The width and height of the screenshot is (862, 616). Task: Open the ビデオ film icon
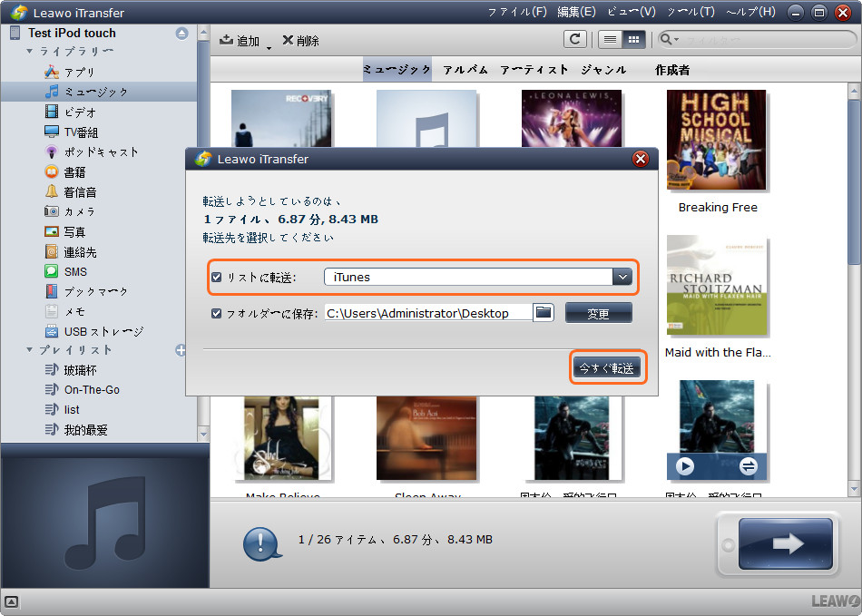[51, 112]
